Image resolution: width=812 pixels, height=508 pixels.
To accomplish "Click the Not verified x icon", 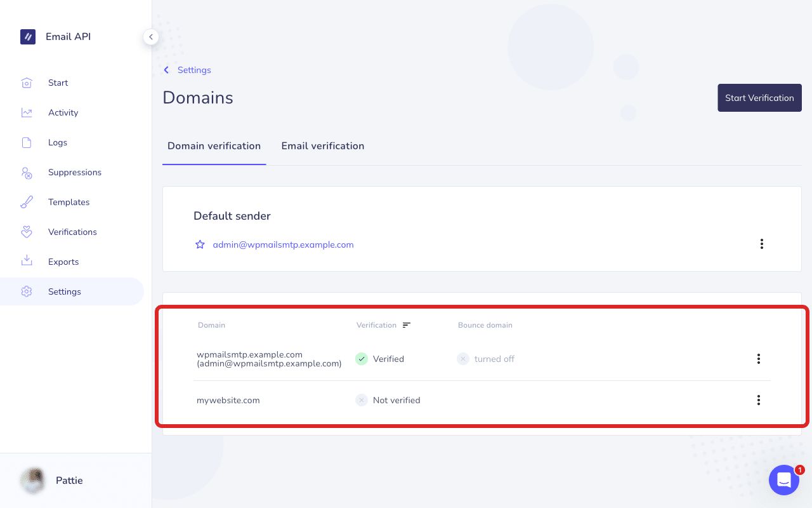I will click(x=362, y=400).
